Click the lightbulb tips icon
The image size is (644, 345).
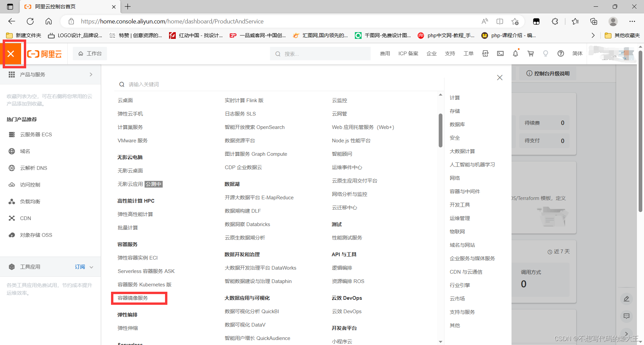[x=546, y=54]
